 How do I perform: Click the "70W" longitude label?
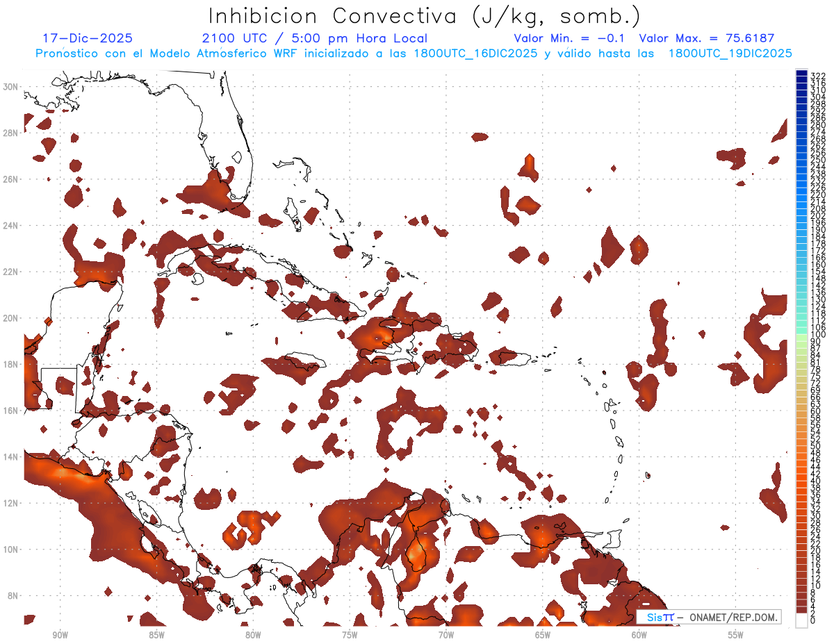click(x=446, y=635)
